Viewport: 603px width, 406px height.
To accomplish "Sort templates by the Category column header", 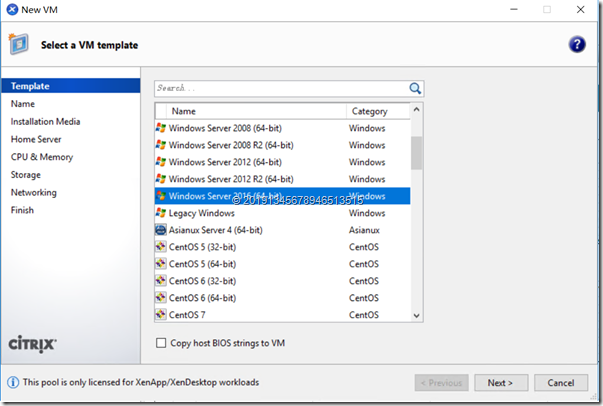I will 376,111.
